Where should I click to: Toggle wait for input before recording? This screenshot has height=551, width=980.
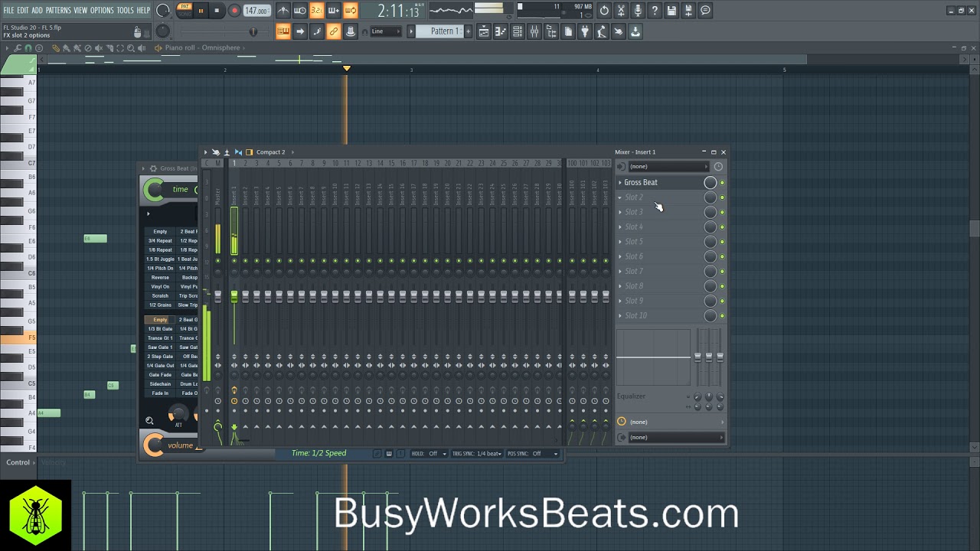300,11
